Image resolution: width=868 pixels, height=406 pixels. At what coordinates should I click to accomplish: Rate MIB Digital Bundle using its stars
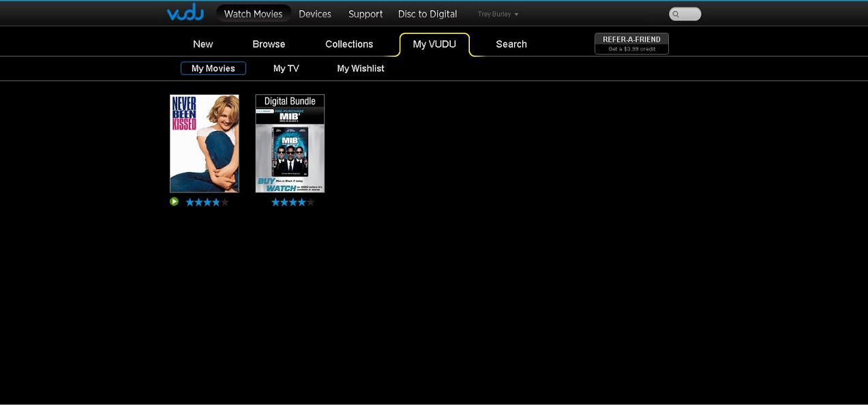click(x=293, y=202)
